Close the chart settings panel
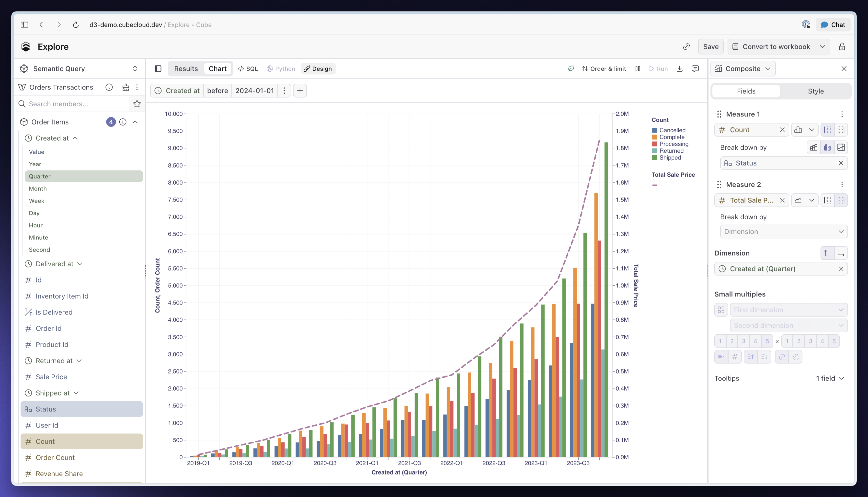This screenshot has width=868, height=497. pyautogui.click(x=844, y=69)
